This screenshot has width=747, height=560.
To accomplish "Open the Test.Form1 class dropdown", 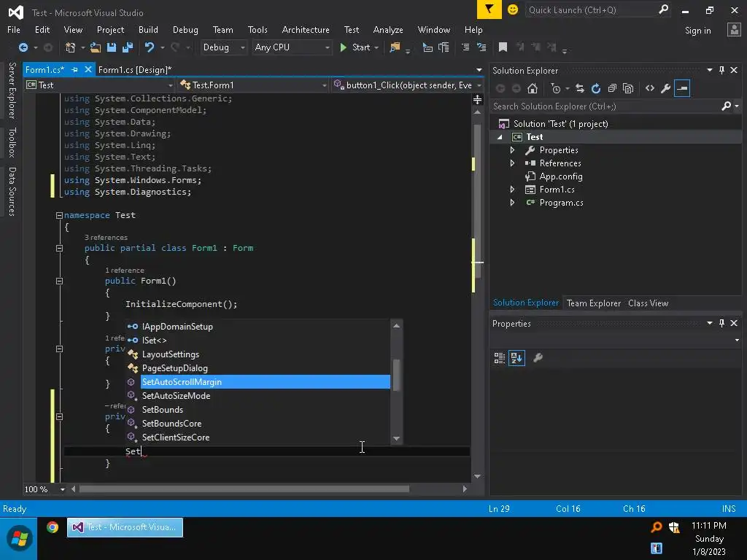I will (x=253, y=85).
